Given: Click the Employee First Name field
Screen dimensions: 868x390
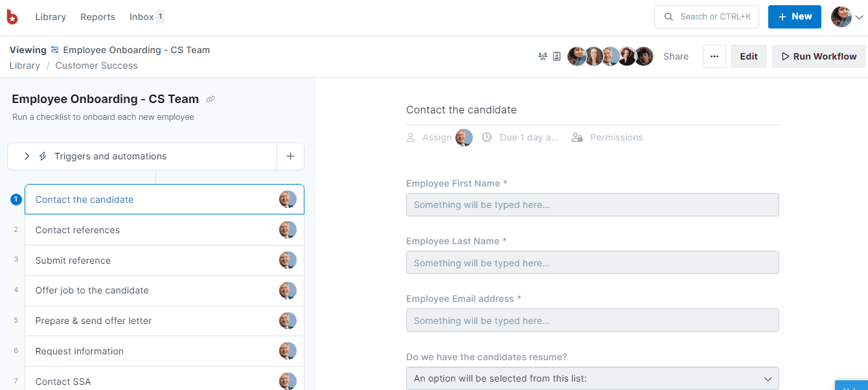Looking at the screenshot, I should click(592, 205).
